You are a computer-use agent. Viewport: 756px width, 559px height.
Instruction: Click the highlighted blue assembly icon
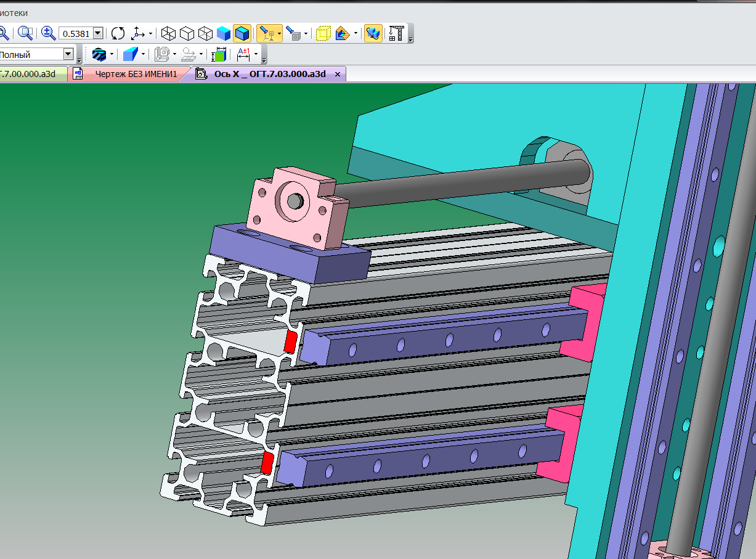(373, 33)
